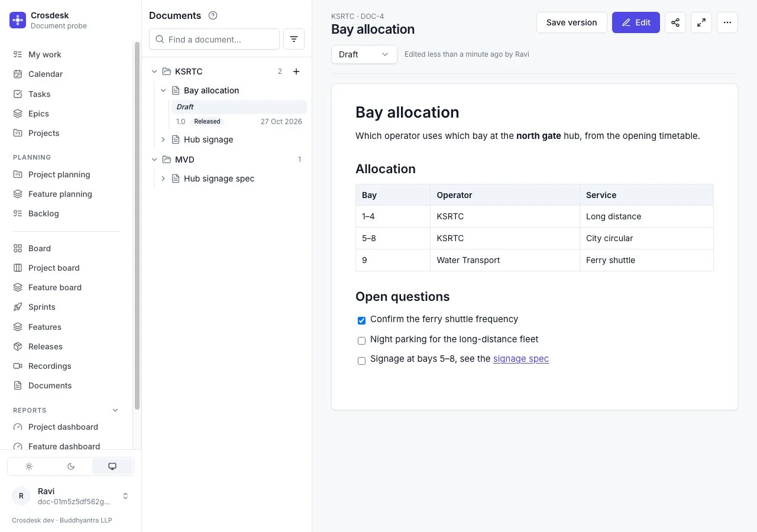This screenshot has height=532, width=757.
Task: Click the Save version button
Action: pyautogui.click(x=572, y=22)
